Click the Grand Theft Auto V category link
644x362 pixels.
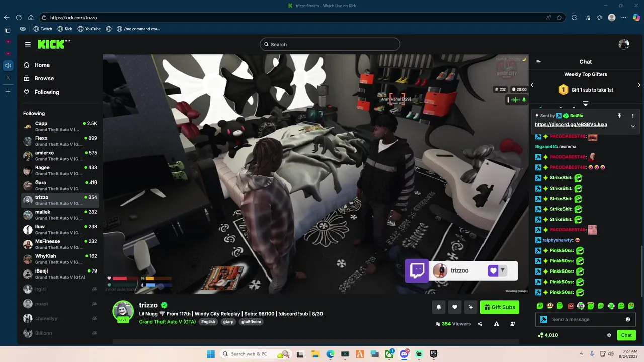[168, 322]
